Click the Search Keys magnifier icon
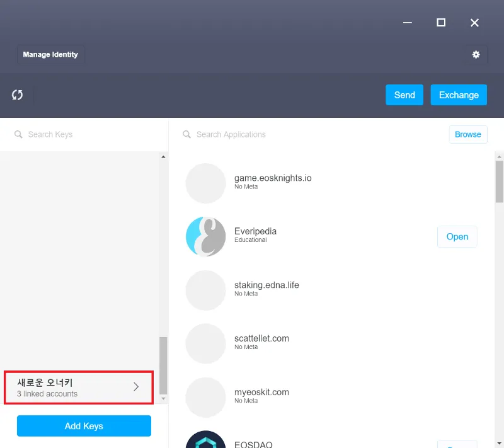The image size is (504, 448). click(18, 134)
